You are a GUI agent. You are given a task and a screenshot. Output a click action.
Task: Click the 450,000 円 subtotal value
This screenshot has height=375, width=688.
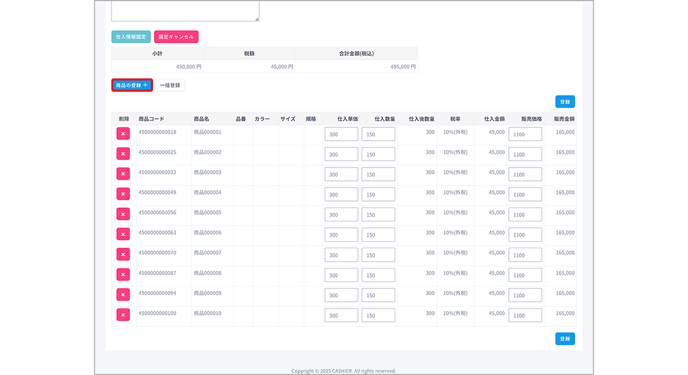(x=189, y=67)
